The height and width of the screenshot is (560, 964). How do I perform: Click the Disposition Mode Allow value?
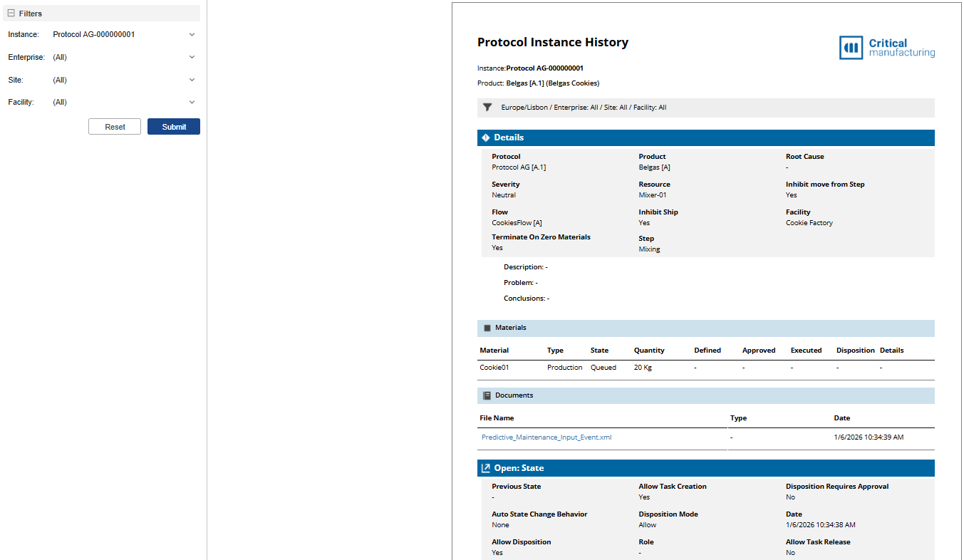[648, 525]
